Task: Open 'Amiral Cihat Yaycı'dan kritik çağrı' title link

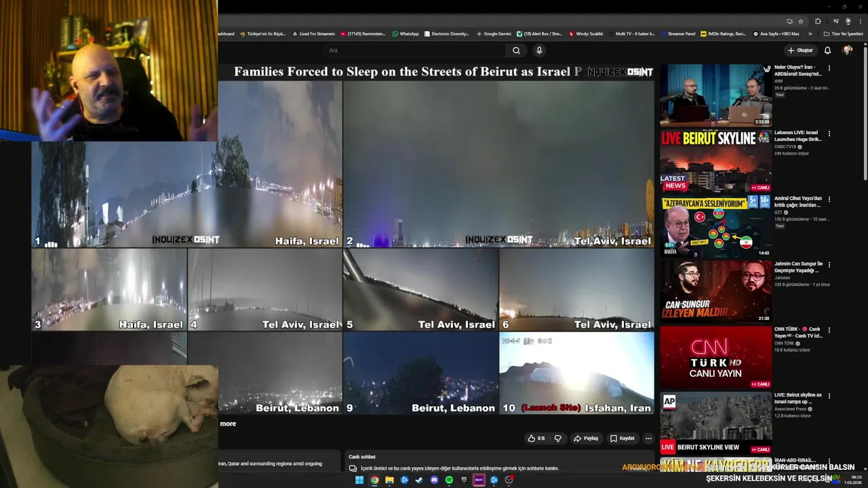Action: point(798,201)
